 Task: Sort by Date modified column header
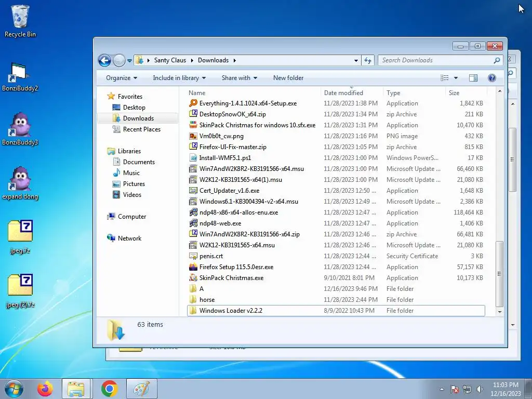[x=352, y=92]
